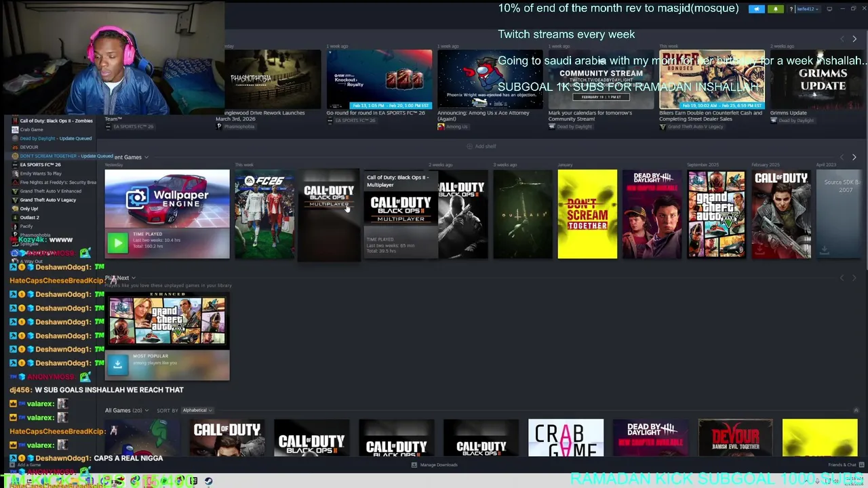Click Add shelf button
The width and height of the screenshot is (868, 488).
[481, 146]
